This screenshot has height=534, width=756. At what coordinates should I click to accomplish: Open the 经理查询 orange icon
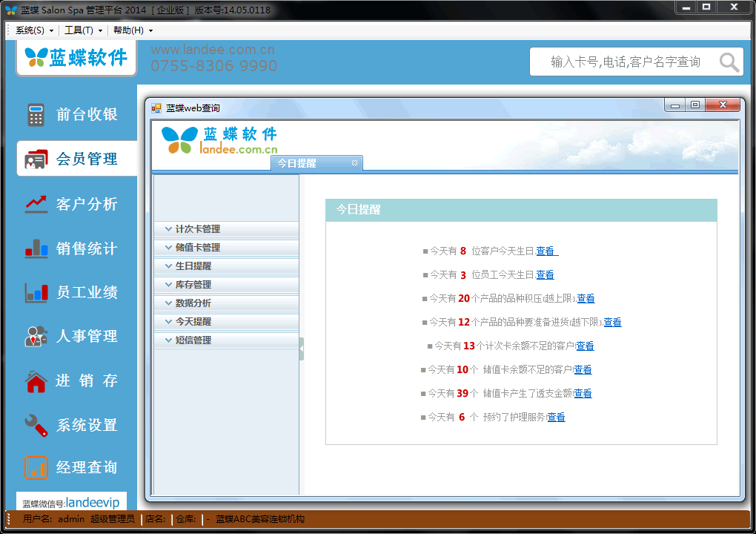click(36, 467)
